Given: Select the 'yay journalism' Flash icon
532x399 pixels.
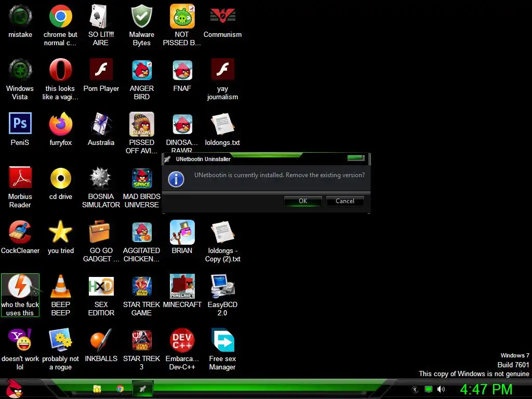Looking at the screenshot, I should pyautogui.click(x=222, y=70).
